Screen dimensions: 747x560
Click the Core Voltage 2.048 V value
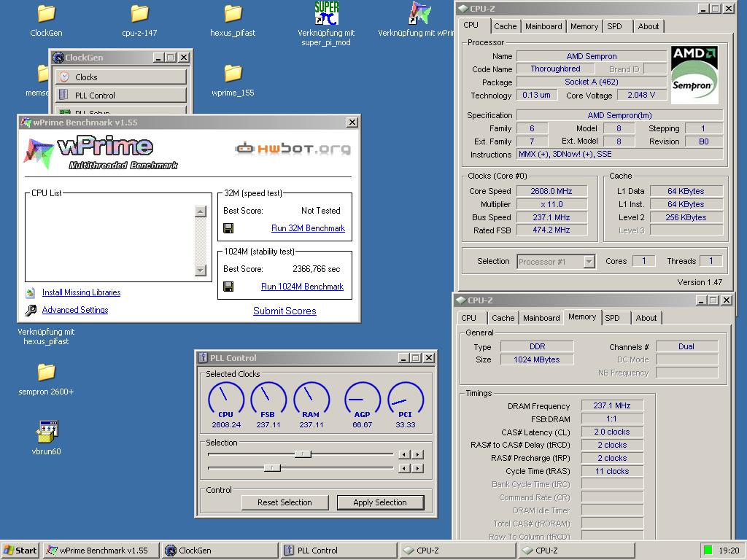(x=641, y=96)
